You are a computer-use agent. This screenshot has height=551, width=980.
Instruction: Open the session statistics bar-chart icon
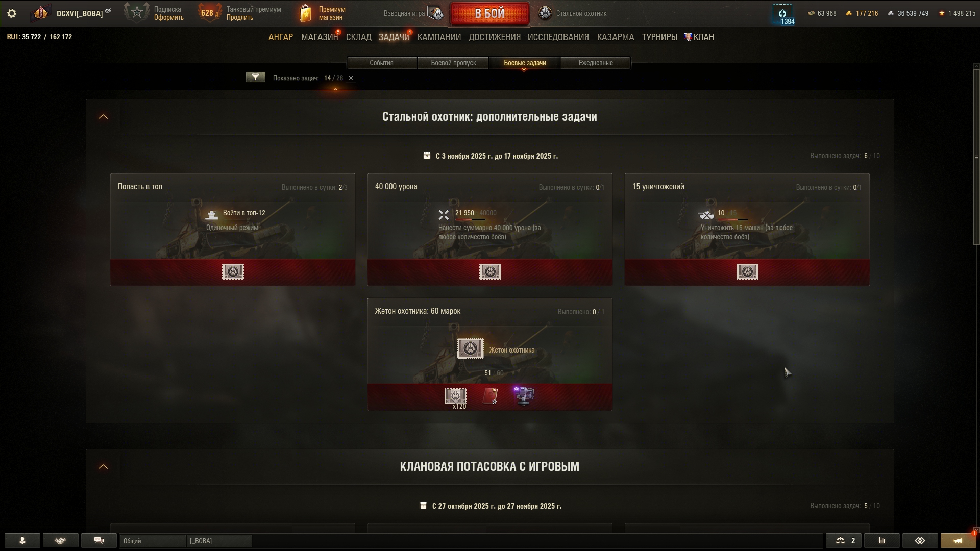point(882,541)
